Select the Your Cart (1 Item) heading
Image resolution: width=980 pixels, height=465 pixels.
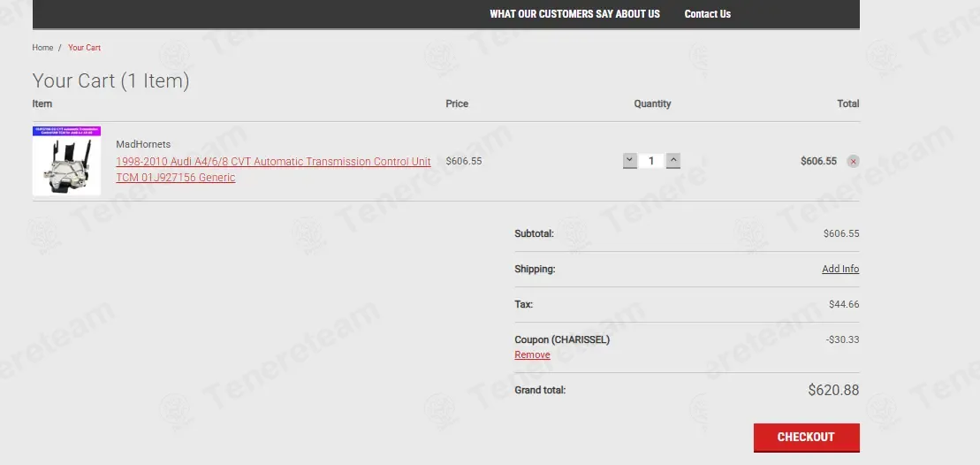click(110, 80)
